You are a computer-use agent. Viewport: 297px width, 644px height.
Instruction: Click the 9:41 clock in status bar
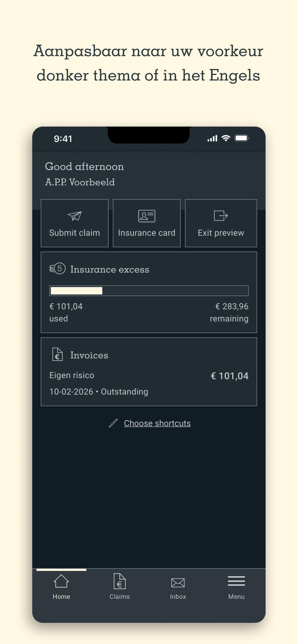pos(63,138)
